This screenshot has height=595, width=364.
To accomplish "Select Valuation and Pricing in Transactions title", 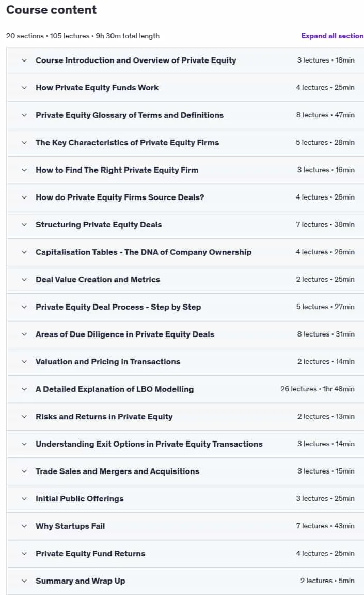I will (108, 362).
